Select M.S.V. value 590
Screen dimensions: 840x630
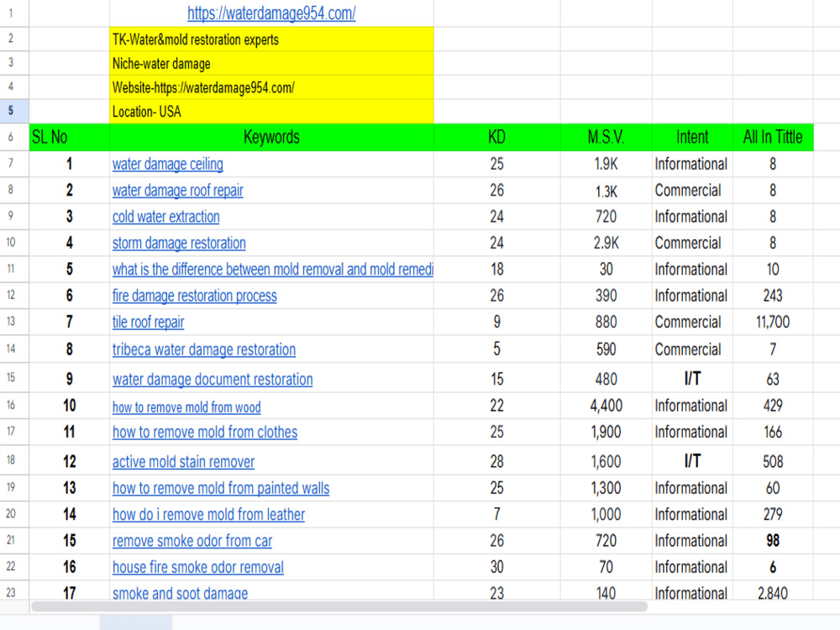[606, 349]
